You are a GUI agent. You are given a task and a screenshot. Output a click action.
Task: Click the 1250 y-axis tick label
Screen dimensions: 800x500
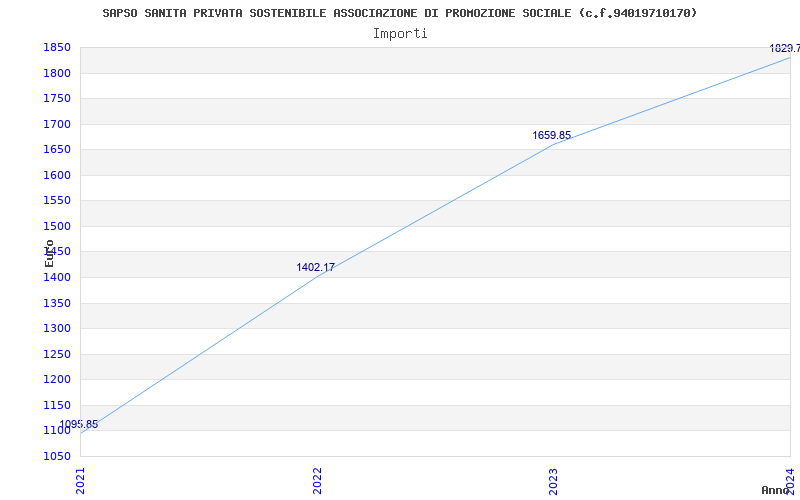point(57,354)
